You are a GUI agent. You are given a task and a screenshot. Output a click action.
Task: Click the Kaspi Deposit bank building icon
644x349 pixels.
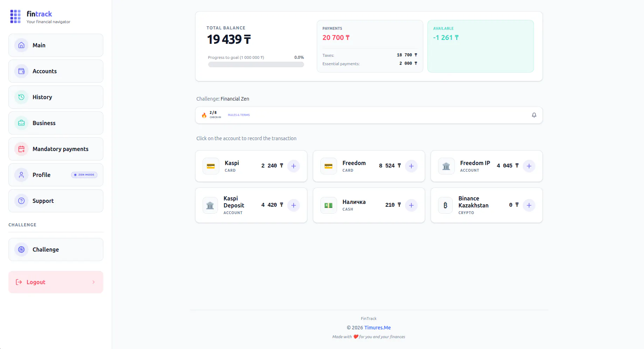click(x=210, y=205)
